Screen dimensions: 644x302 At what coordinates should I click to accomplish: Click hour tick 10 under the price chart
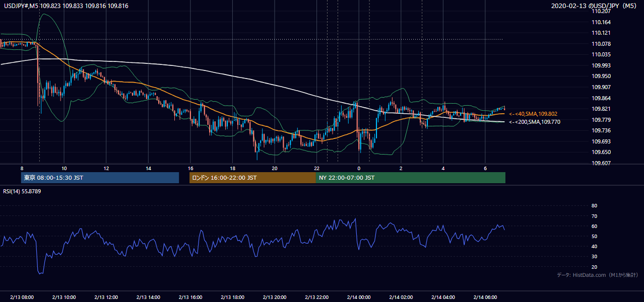point(64,168)
